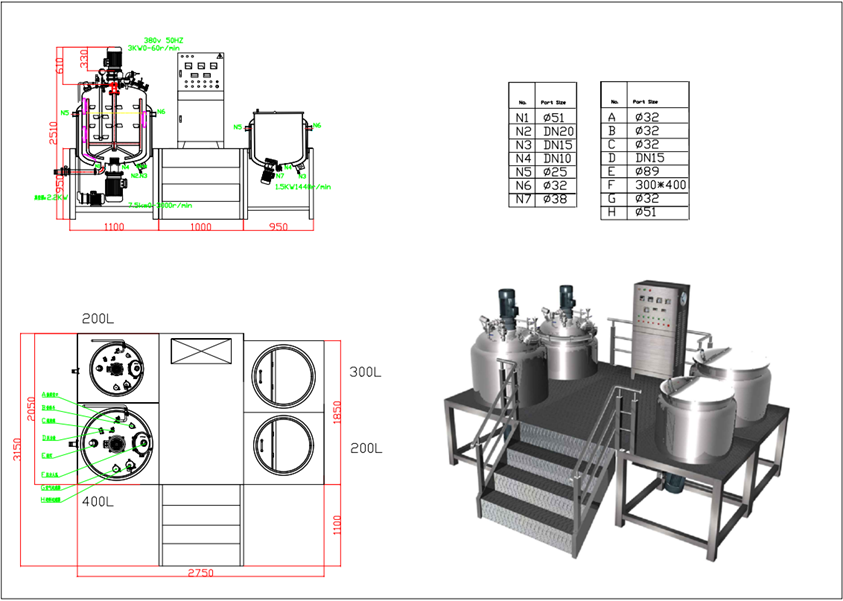
Task: Click the DN20 cell in the N2 row
Action: pyautogui.click(x=557, y=131)
